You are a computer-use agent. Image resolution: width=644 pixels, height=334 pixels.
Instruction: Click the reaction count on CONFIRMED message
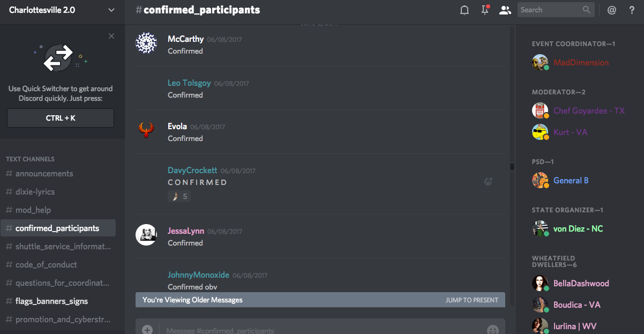click(x=179, y=196)
